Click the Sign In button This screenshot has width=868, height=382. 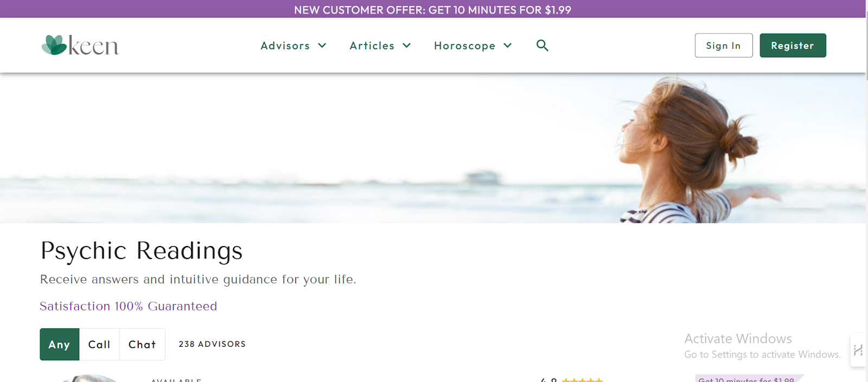pos(724,46)
